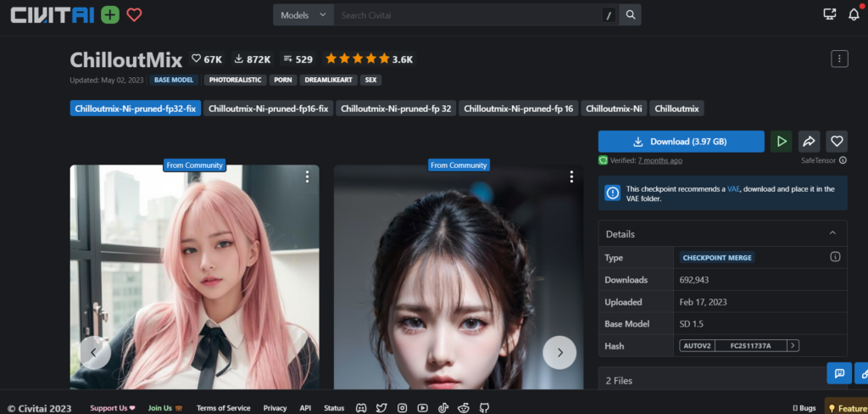Open Discord link in footer
Image resolution: width=868 pixels, height=414 pixels.
(x=361, y=408)
